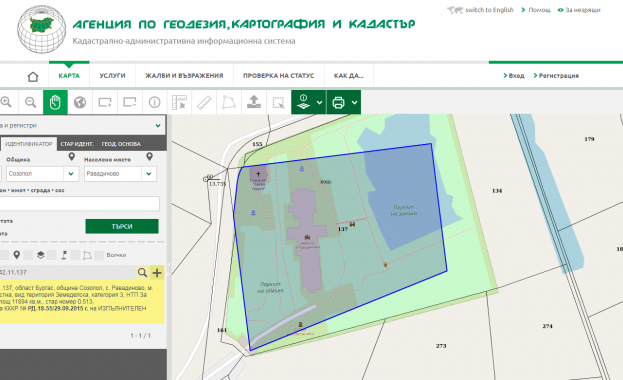Viewport: 623px width, 380px height.
Task: Click parcel label 155 on the map
Action: coord(257,144)
